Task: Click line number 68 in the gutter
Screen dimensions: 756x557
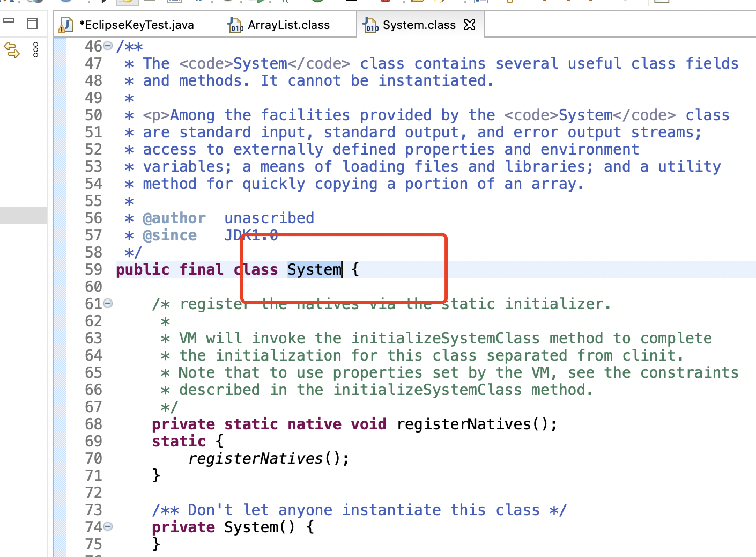Action: pos(93,424)
